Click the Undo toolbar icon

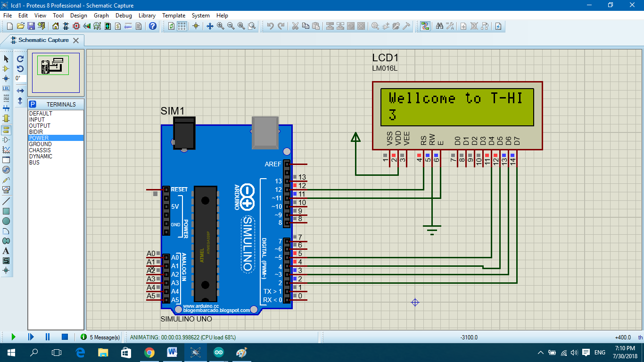pyautogui.click(x=270, y=26)
